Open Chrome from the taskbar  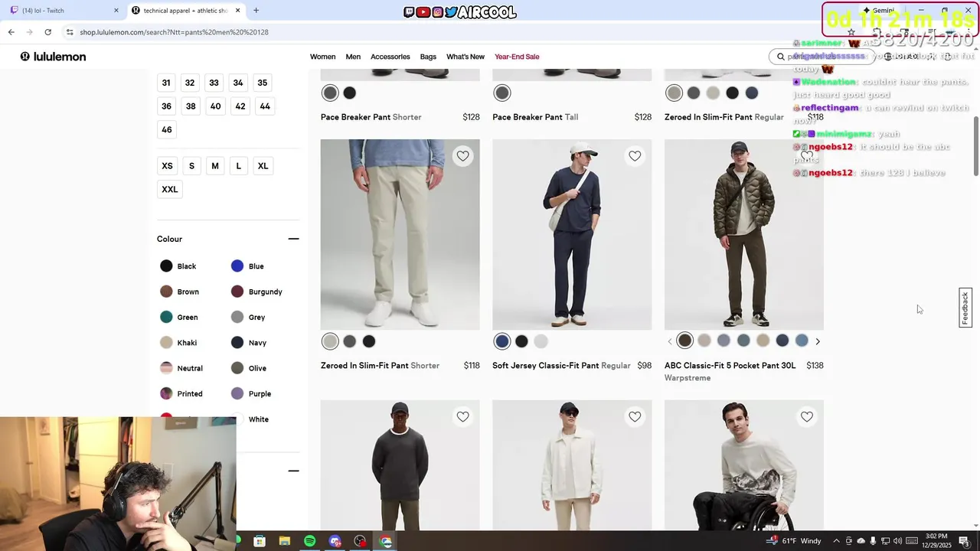(385, 541)
